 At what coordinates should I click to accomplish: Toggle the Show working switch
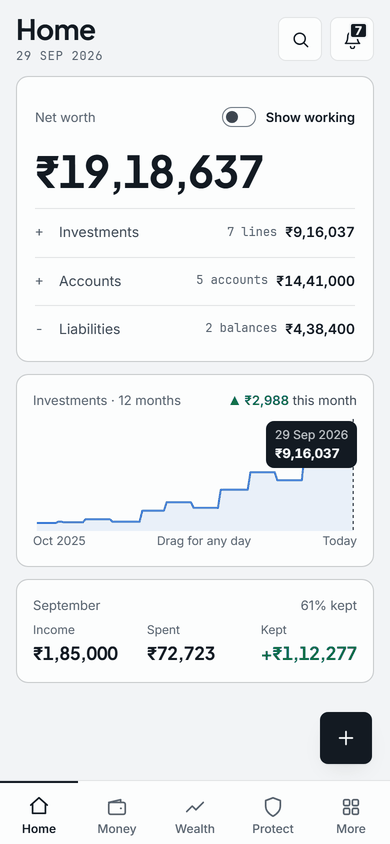239,117
